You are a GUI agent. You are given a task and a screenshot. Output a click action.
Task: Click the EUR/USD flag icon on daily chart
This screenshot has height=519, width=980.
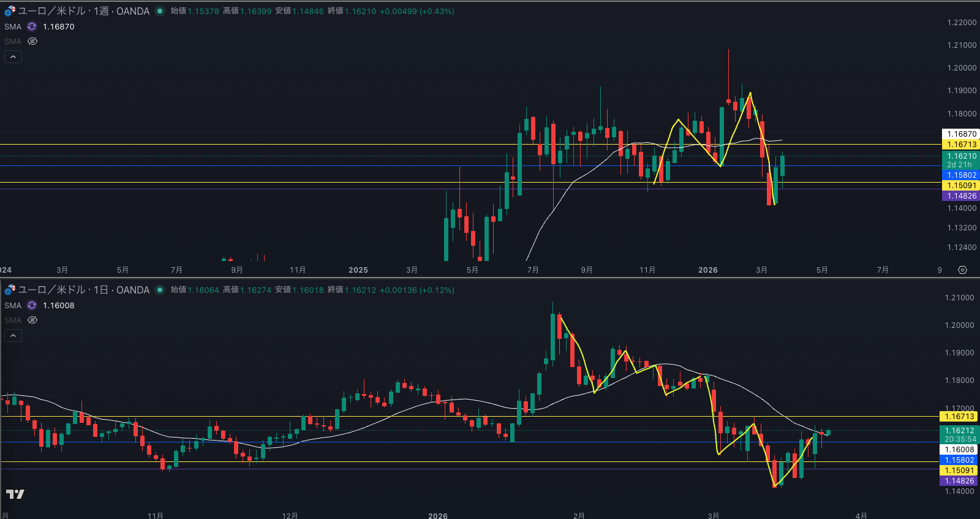(10, 290)
